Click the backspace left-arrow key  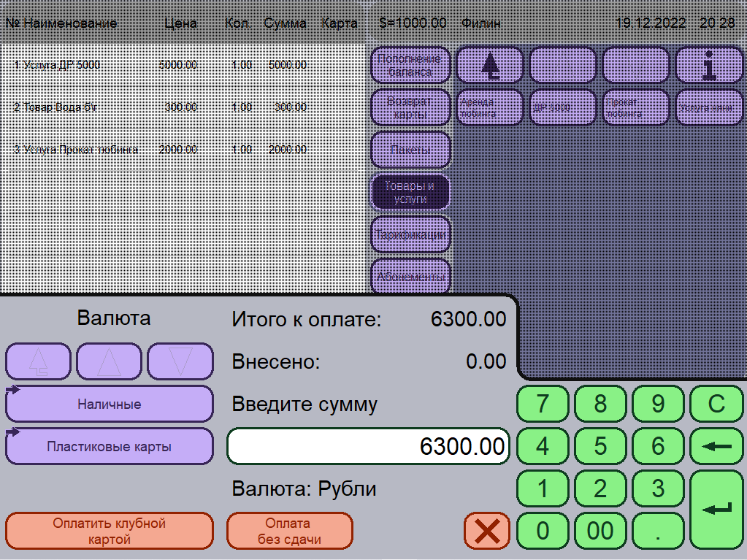click(716, 446)
